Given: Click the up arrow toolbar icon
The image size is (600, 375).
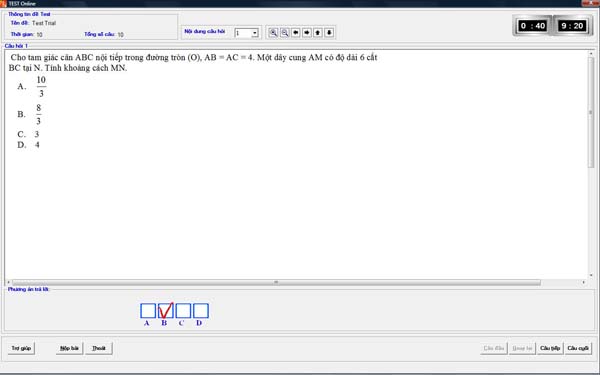Looking at the screenshot, I should click(x=318, y=33).
